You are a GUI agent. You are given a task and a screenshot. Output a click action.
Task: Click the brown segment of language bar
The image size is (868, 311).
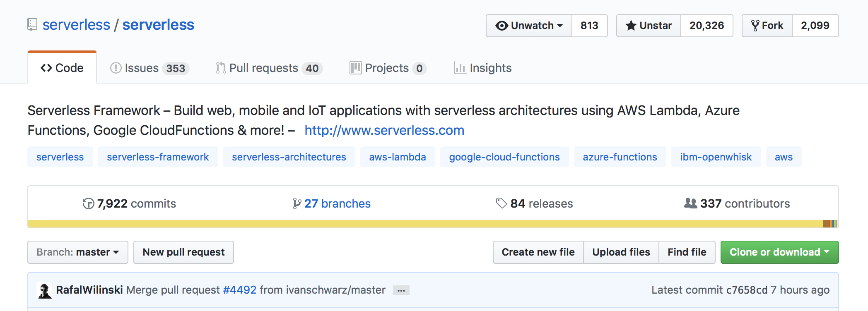(827, 224)
